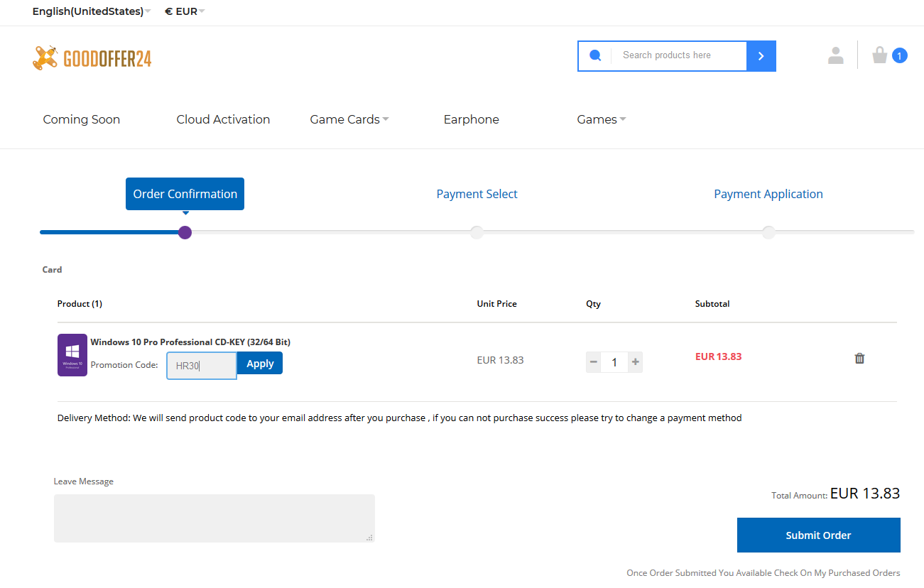
Task: Open the English (UnitedStates) language dropdown
Action: tap(92, 11)
